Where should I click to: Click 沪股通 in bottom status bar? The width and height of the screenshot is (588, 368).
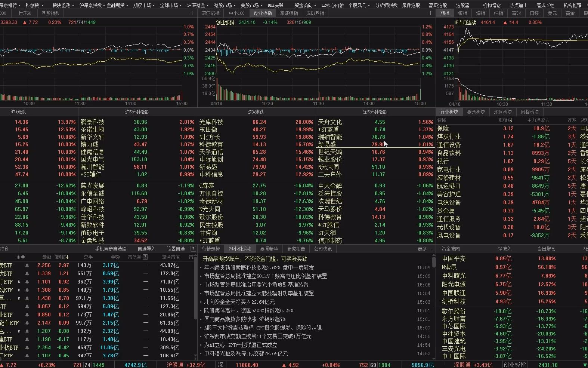[x=174, y=365]
